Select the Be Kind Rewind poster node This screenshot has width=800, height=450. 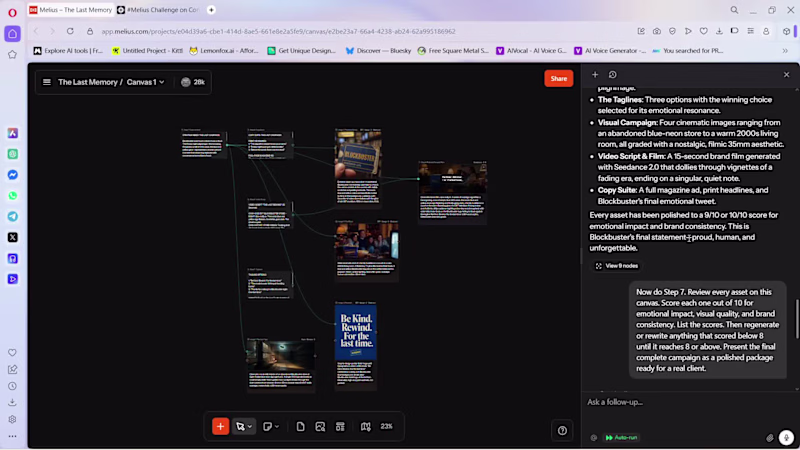click(356, 332)
